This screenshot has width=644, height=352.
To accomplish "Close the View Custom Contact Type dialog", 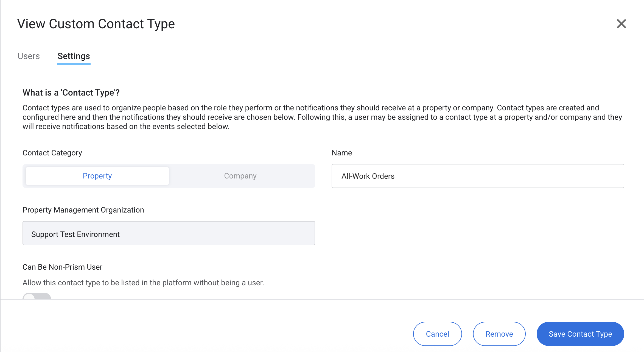I will [621, 24].
